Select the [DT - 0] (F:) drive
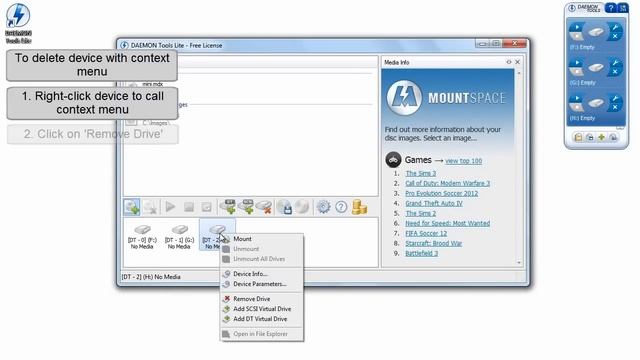The image size is (640, 360). click(142, 237)
